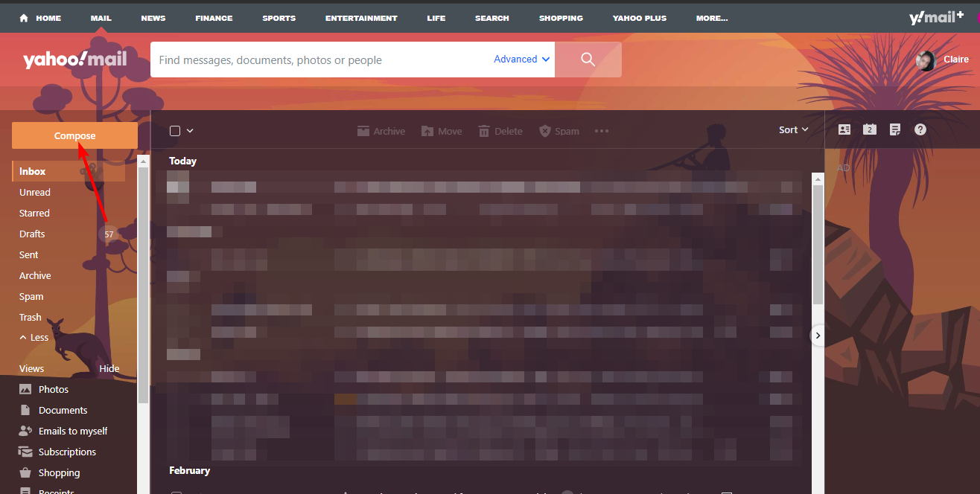Open the three-dot more actions menu

pyautogui.click(x=602, y=131)
